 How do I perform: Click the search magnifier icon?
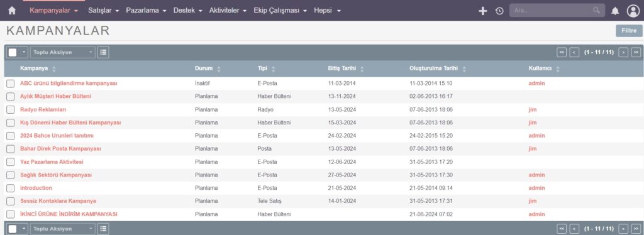click(x=596, y=10)
